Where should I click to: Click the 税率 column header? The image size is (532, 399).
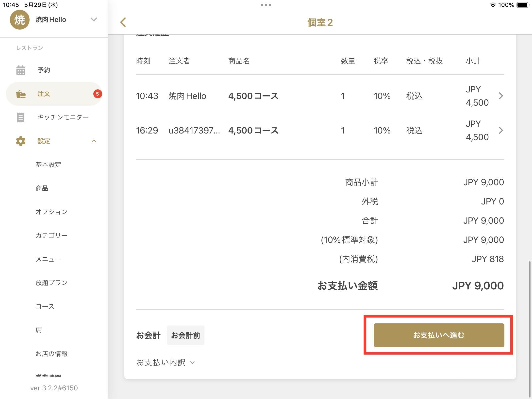coord(381,61)
